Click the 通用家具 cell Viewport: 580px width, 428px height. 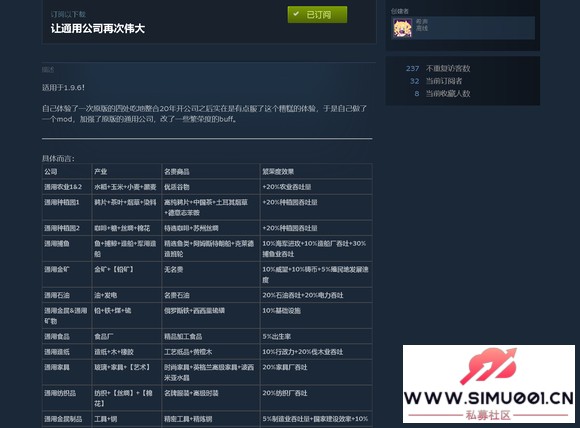(x=67, y=373)
